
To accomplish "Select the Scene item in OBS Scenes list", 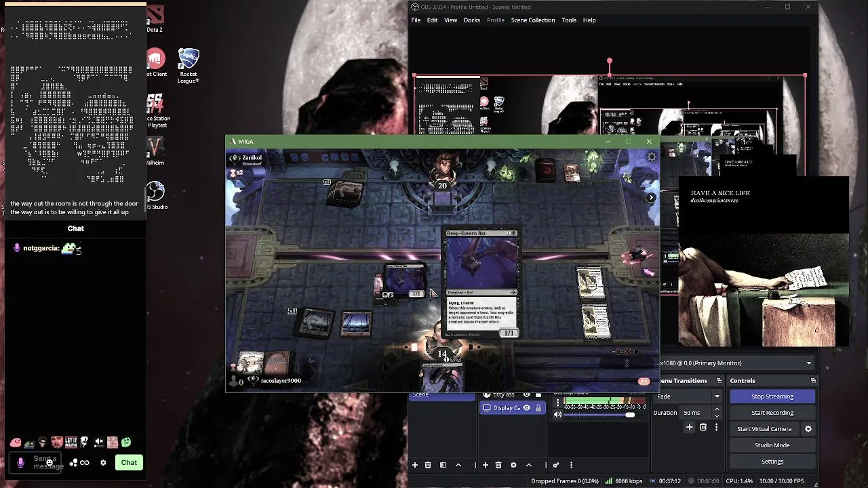I will pyautogui.click(x=441, y=395).
